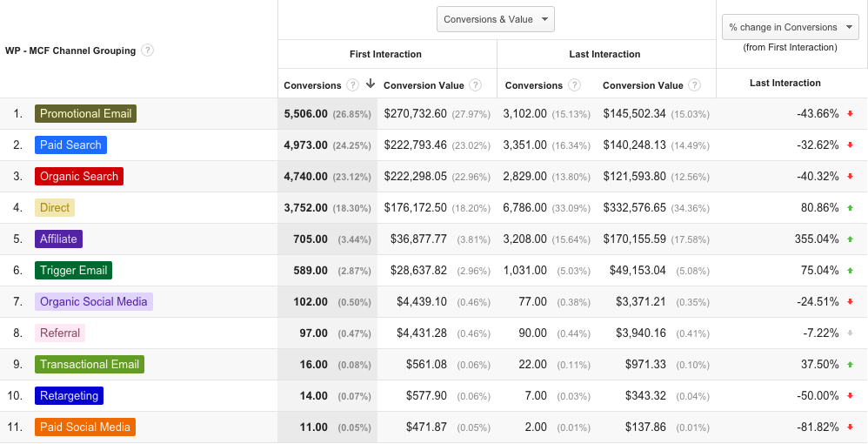Select the yellow Direct channel label
868x444 pixels.
(x=55, y=207)
